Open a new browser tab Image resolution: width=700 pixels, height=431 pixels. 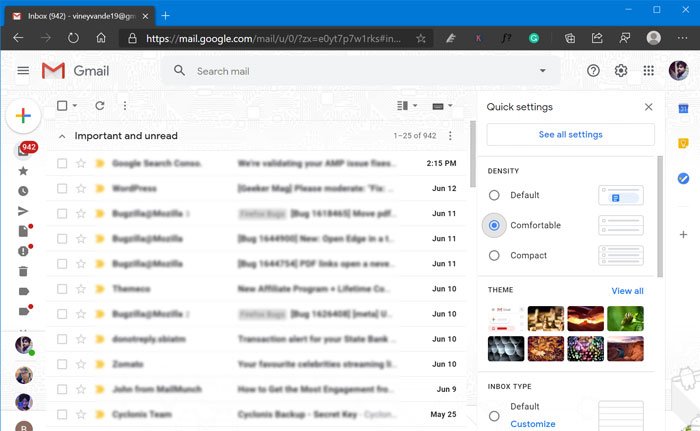[165, 16]
